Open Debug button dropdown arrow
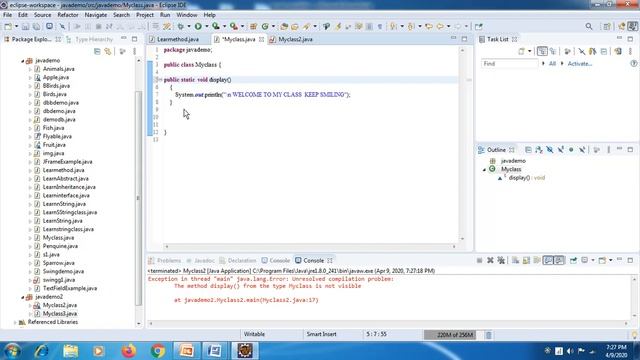The width and height of the screenshot is (640, 360). (189, 27)
